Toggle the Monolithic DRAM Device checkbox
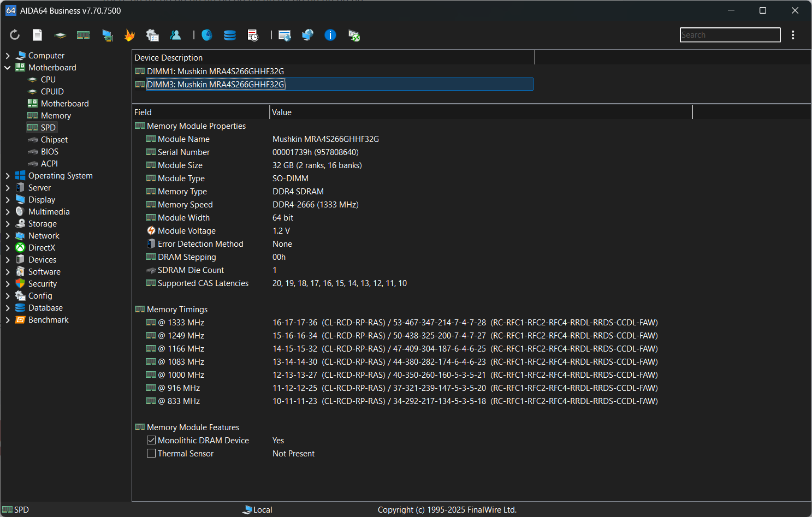Viewport: 812px width, 517px height. [151, 440]
